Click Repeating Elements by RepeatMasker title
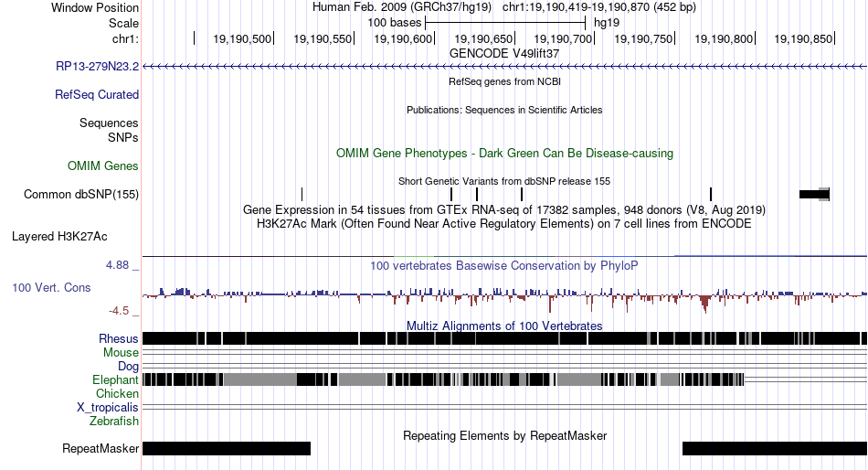Image resolution: width=868 pixels, height=470 pixels. (505, 435)
